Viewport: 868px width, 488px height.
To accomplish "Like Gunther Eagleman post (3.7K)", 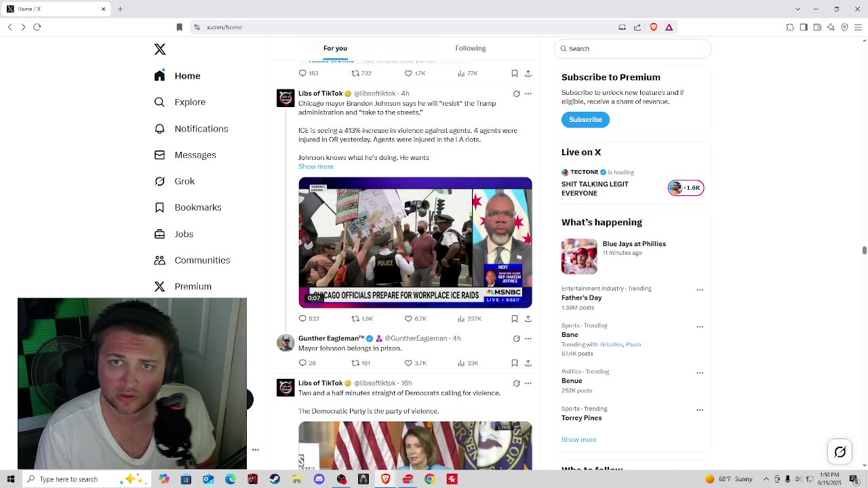I will pyautogui.click(x=415, y=363).
